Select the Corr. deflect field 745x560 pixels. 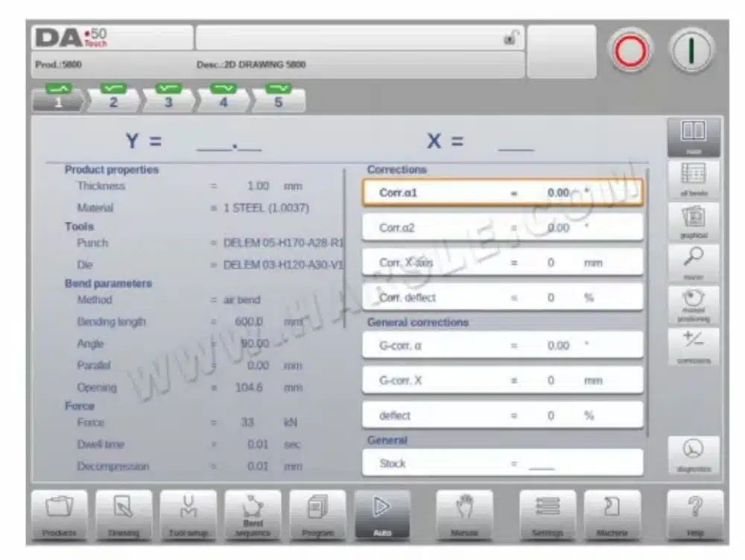pos(503,298)
